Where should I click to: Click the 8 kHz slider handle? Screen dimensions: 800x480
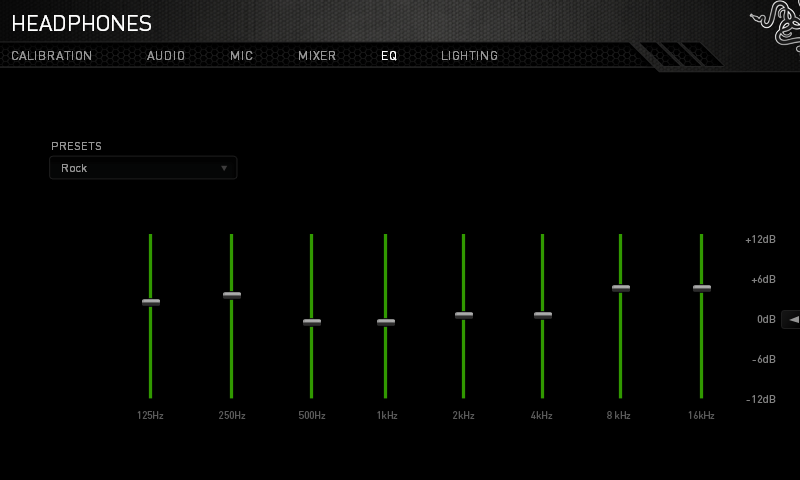[621, 288]
